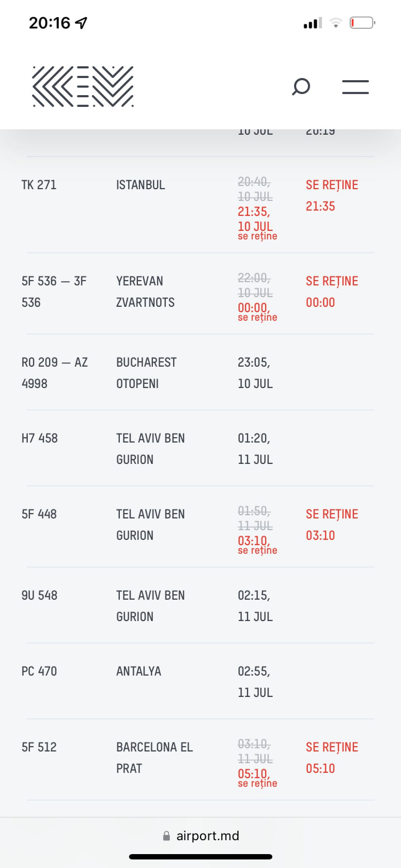Tap the lock icon beside airport.md

(166, 836)
